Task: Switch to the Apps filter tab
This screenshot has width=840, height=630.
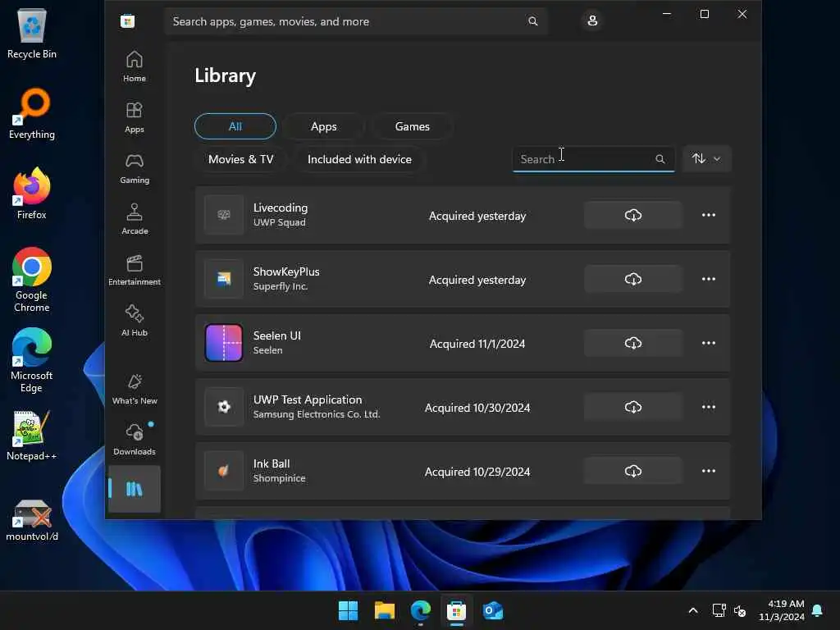Action: coord(323,126)
